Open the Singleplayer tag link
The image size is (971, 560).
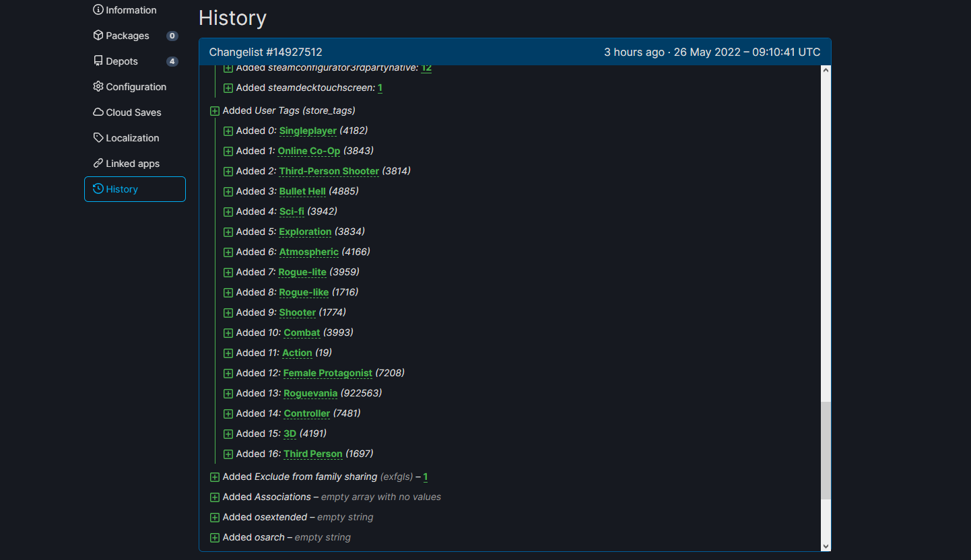click(x=308, y=131)
